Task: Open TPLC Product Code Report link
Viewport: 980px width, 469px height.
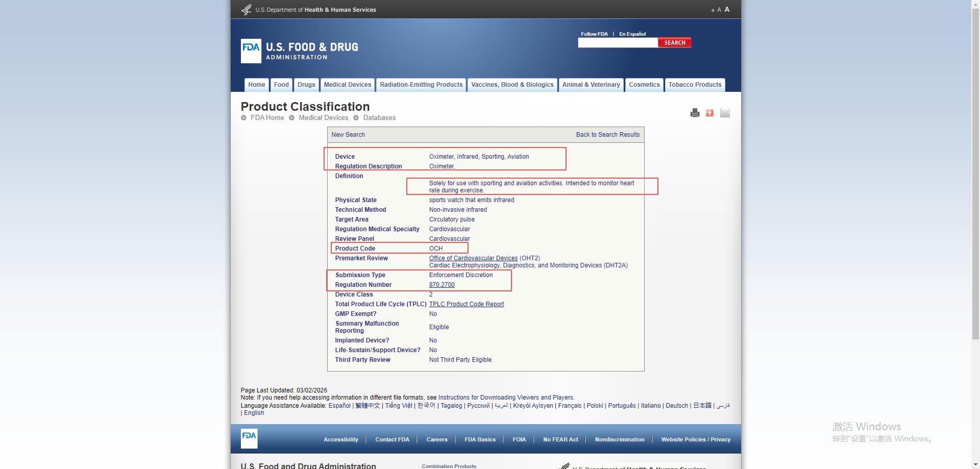Action: click(x=467, y=304)
